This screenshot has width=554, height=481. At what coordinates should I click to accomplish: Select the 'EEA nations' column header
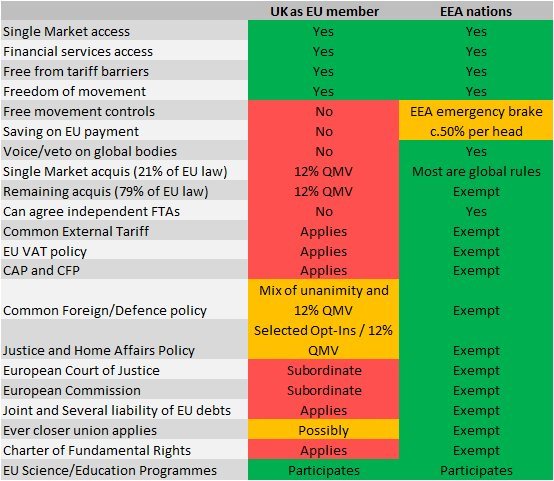476,11
